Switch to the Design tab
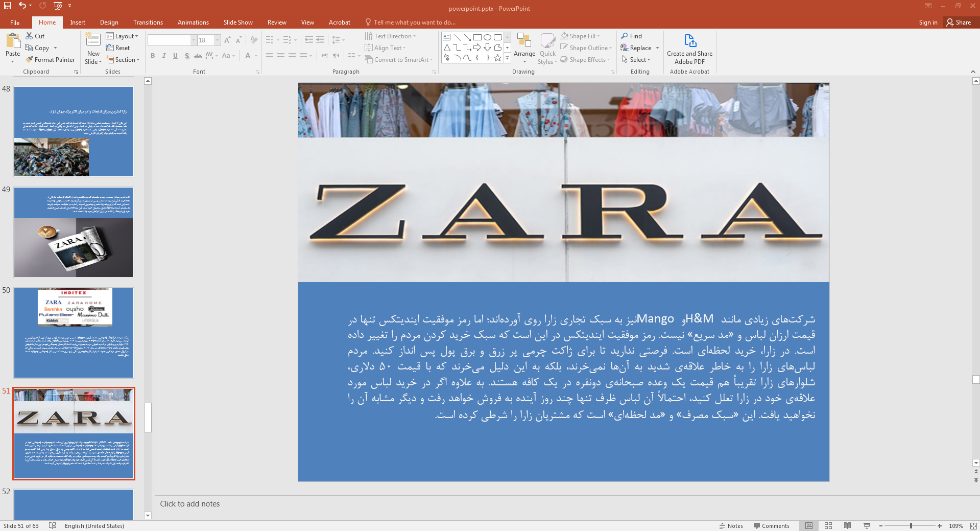980x531 pixels. [x=109, y=22]
